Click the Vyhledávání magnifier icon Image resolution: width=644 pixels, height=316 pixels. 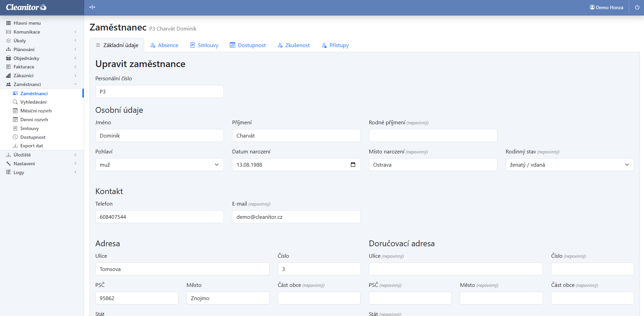[15, 102]
